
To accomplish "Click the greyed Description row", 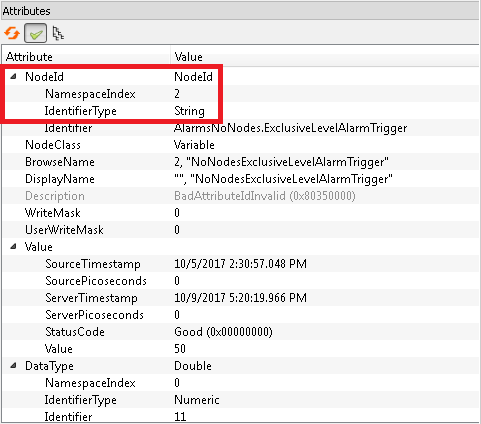I will pos(241,196).
